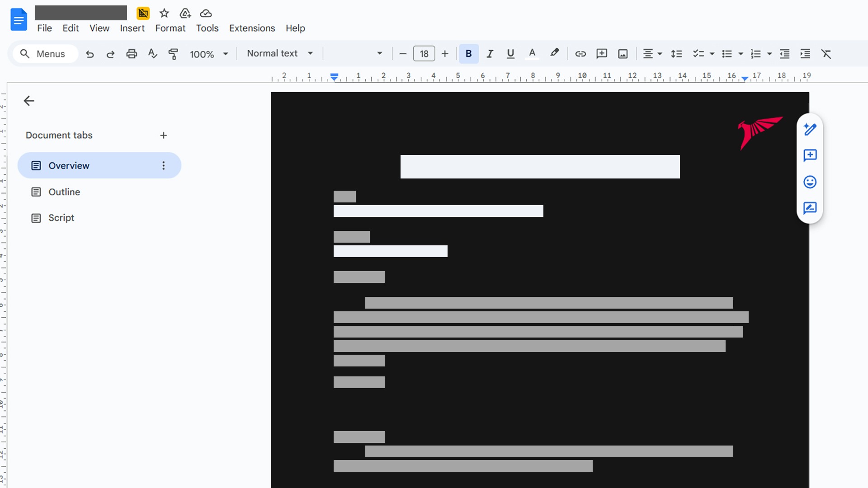Click the left indent marker on ruler
This screenshot has width=868, height=488.
pos(334,77)
